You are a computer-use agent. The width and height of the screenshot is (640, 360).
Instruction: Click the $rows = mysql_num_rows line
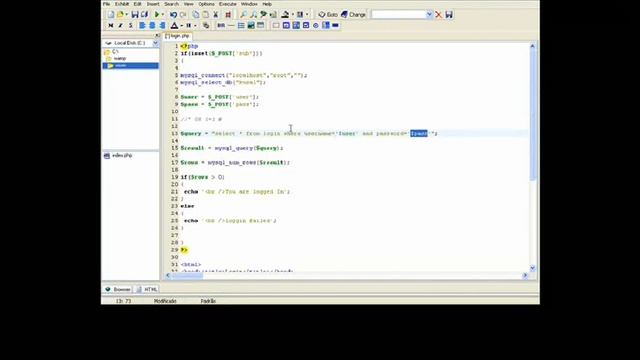235,162
